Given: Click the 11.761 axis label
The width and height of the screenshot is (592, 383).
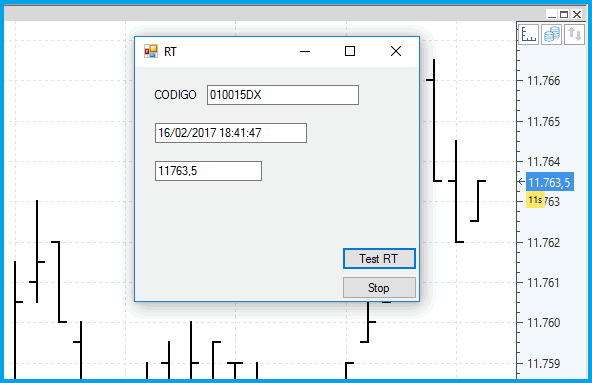Looking at the screenshot, I should coord(543,283).
